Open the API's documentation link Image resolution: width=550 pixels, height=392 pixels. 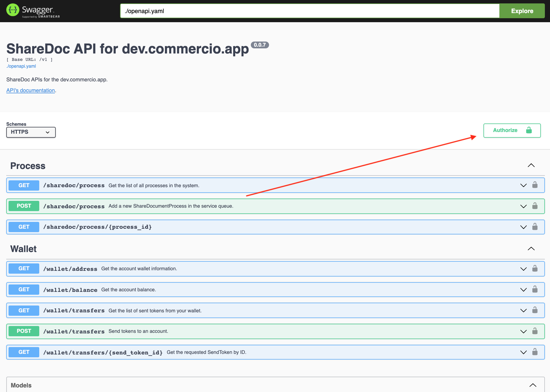[30, 90]
